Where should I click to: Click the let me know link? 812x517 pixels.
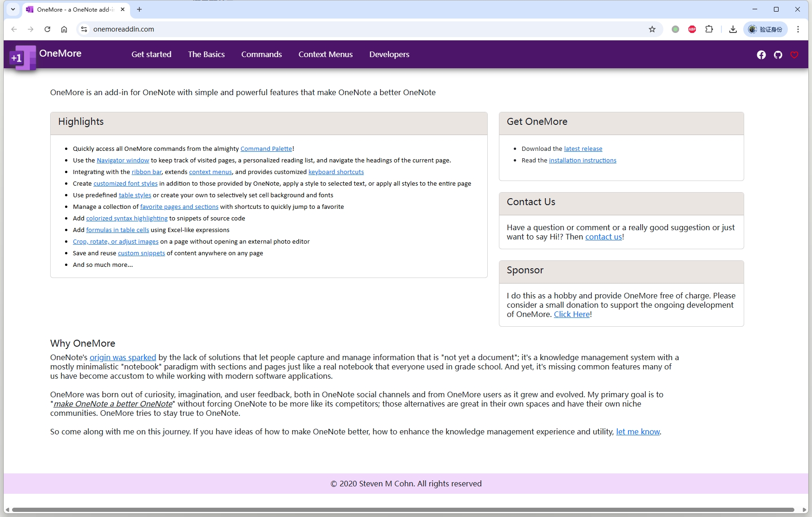pos(638,432)
